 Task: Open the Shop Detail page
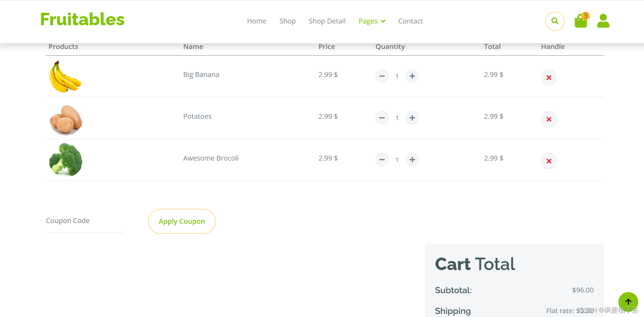click(x=327, y=21)
